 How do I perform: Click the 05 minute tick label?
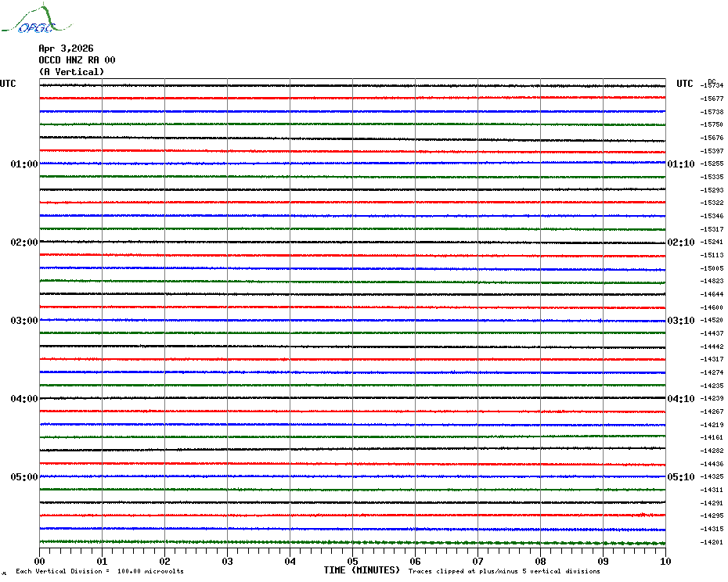point(352,561)
